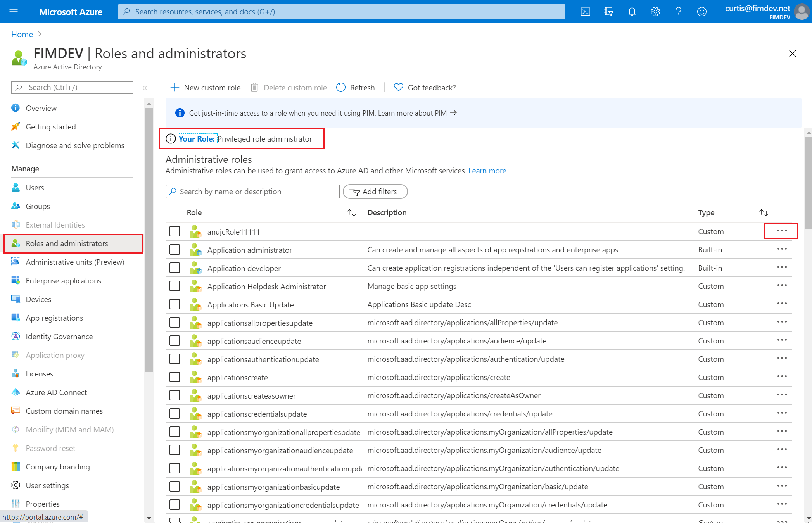This screenshot has width=812, height=523.
Task: Sort the Role column
Action: (x=352, y=212)
